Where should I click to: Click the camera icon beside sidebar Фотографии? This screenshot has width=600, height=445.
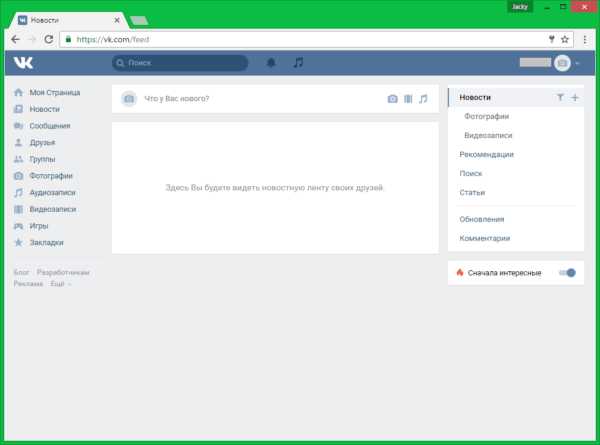click(x=18, y=176)
